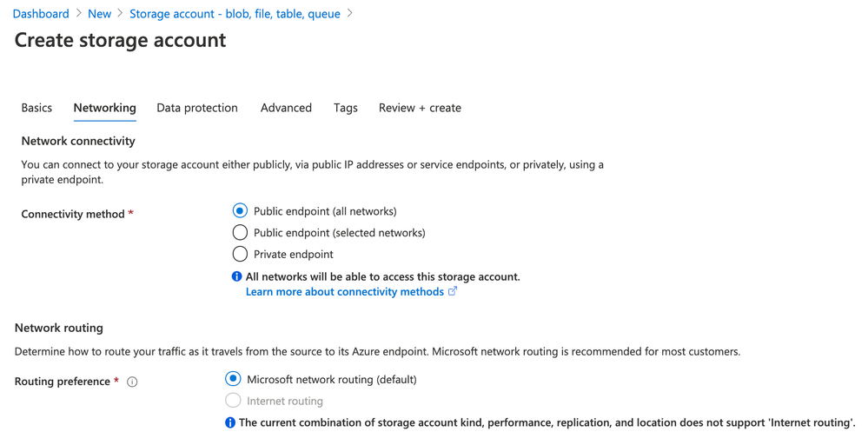Open the Storage account breadcrumb link
Image resolution: width=868 pixels, height=445 pixels.
[x=235, y=14]
